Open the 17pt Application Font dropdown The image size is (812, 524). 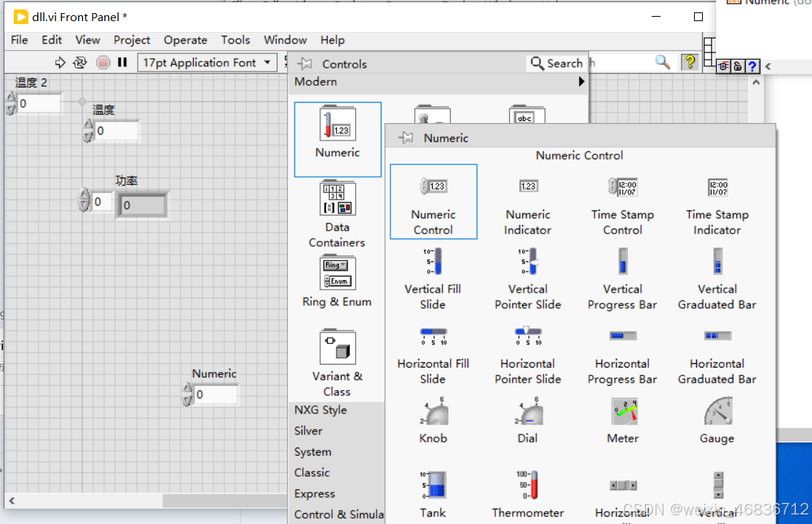tap(206, 63)
